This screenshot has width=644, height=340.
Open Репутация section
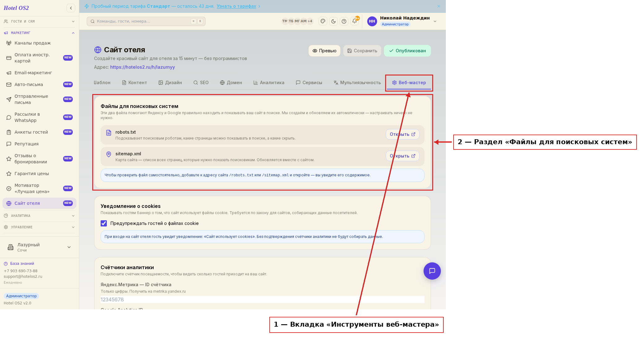pos(39,144)
